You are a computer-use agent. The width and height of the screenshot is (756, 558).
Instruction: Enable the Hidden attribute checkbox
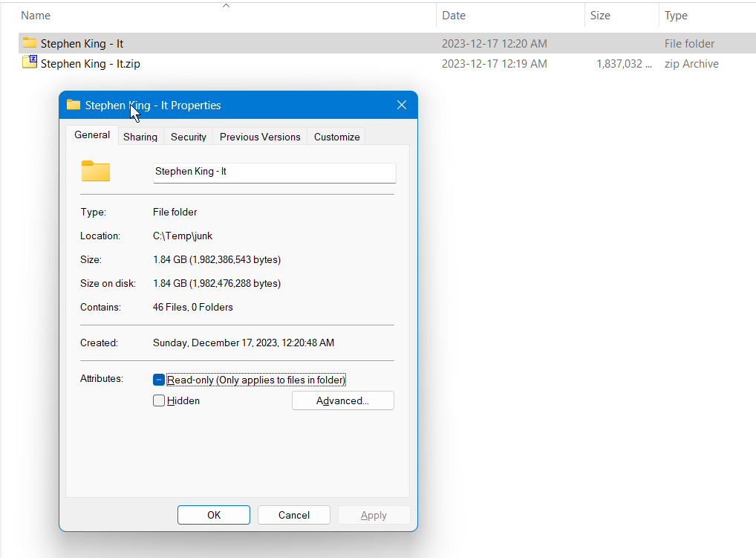point(159,400)
